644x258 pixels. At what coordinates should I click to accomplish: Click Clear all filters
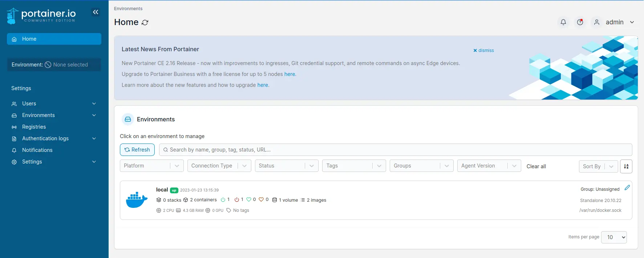tap(536, 166)
